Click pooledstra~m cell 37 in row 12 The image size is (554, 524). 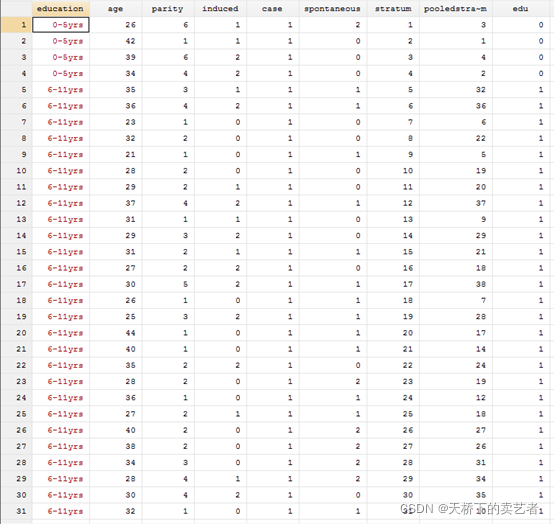[x=456, y=203]
